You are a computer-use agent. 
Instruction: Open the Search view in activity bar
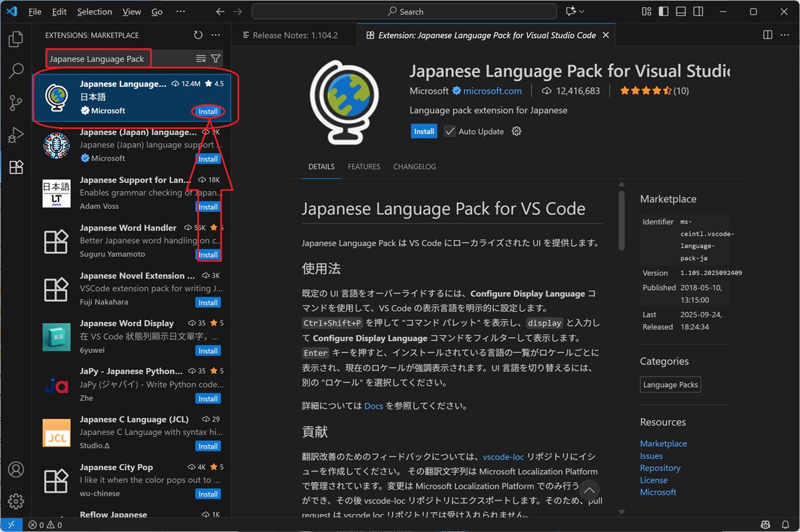coord(16,70)
